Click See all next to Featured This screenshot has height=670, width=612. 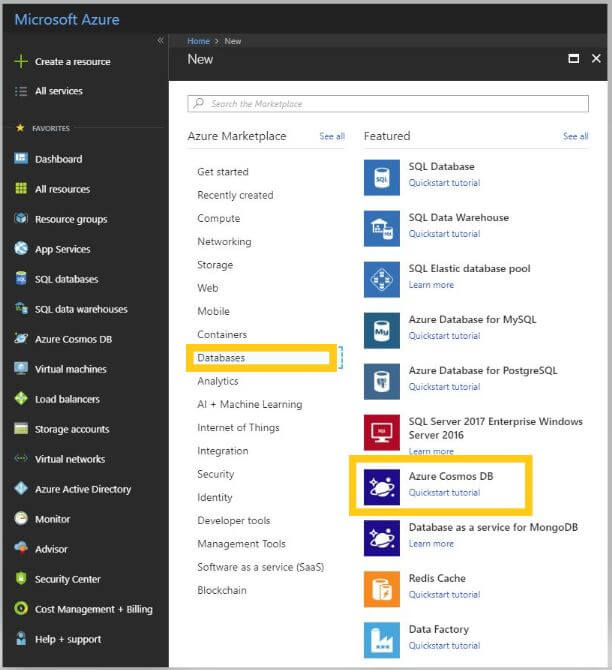point(576,136)
